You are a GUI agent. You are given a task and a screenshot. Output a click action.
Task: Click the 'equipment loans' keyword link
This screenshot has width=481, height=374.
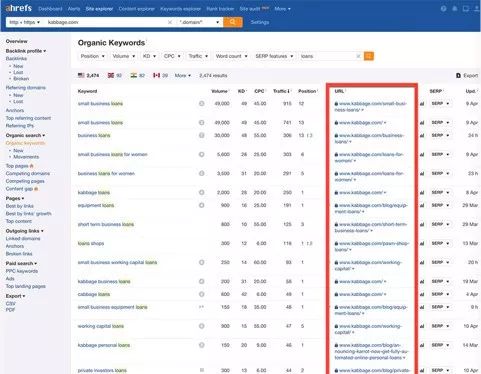coord(96,205)
